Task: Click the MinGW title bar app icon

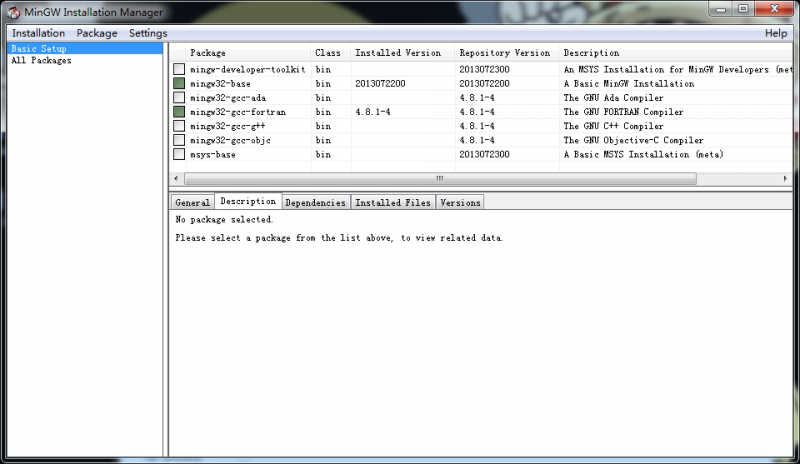Action: tap(13, 12)
